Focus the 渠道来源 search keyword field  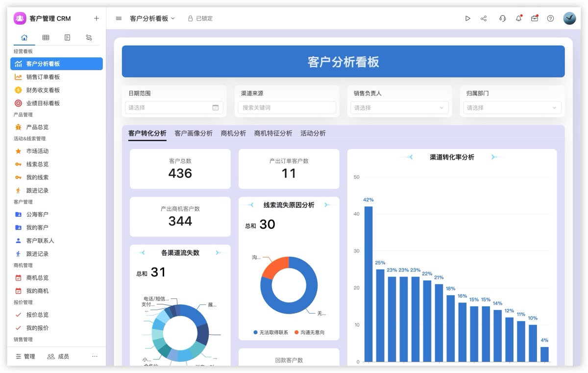[x=287, y=107]
